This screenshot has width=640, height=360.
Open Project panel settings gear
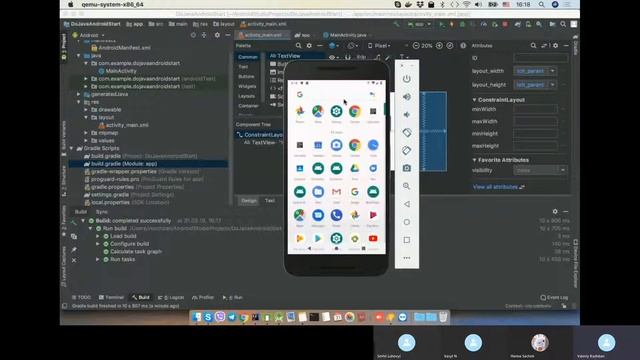[217, 36]
